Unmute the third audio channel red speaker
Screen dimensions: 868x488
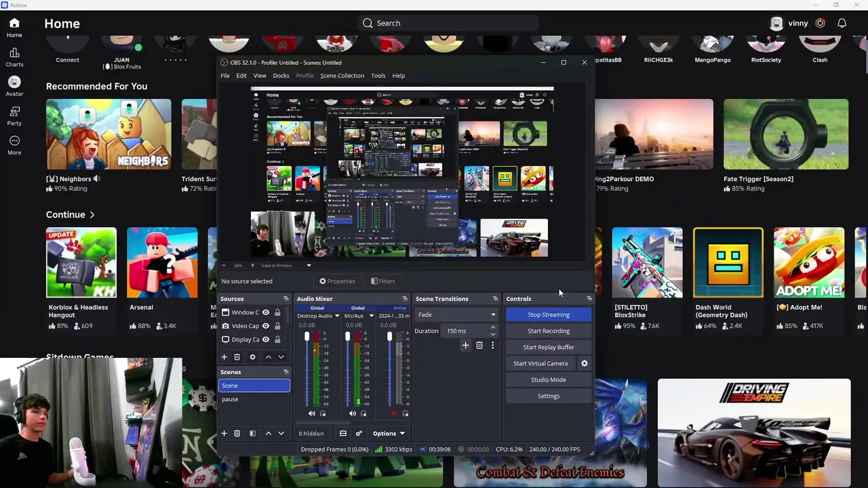point(395,413)
